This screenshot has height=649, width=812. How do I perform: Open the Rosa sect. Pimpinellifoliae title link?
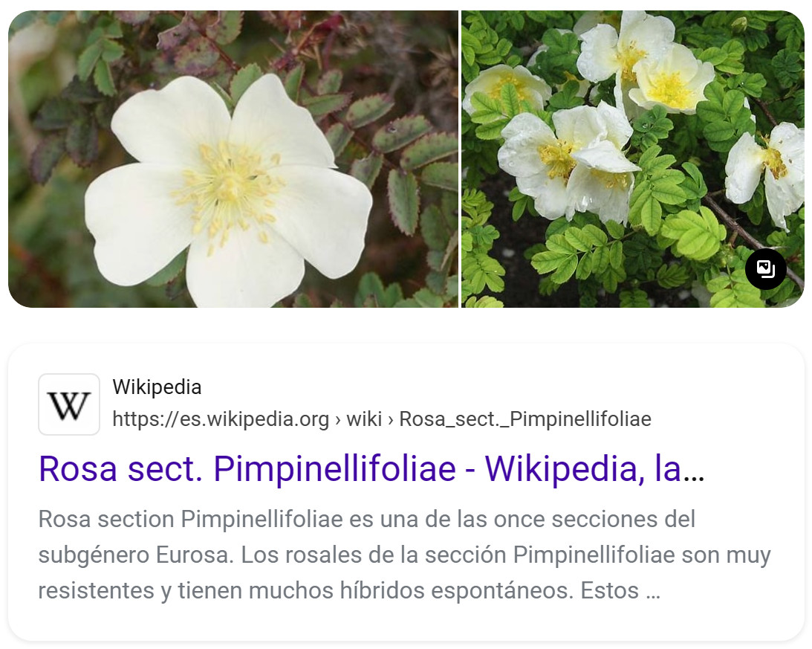tap(371, 468)
